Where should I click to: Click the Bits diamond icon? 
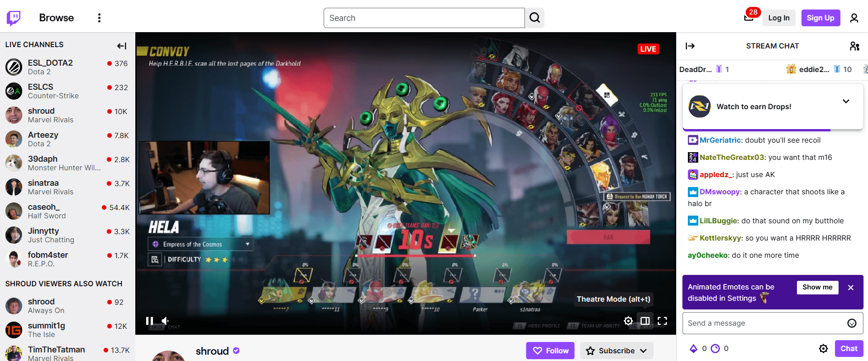[693, 348]
